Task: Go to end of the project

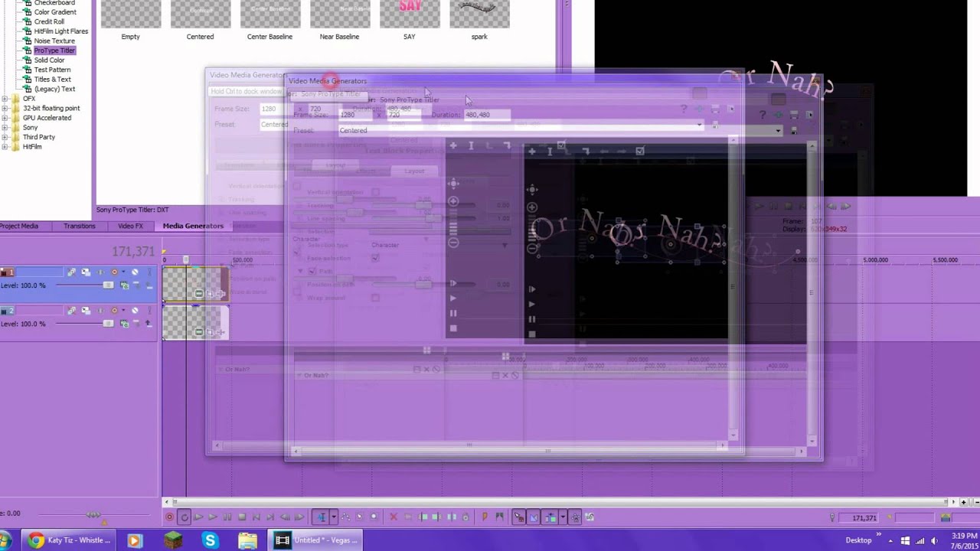Action: coord(270,517)
